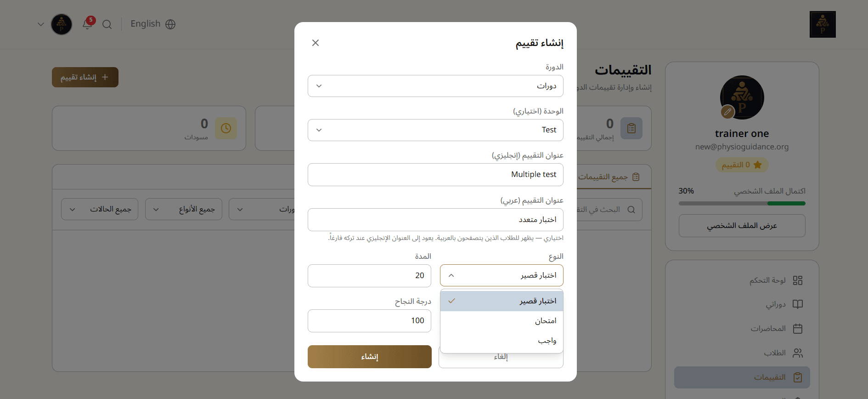Screen dimensions: 868x399
Task: Click the trainer one profile name
Action: click(x=742, y=134)
